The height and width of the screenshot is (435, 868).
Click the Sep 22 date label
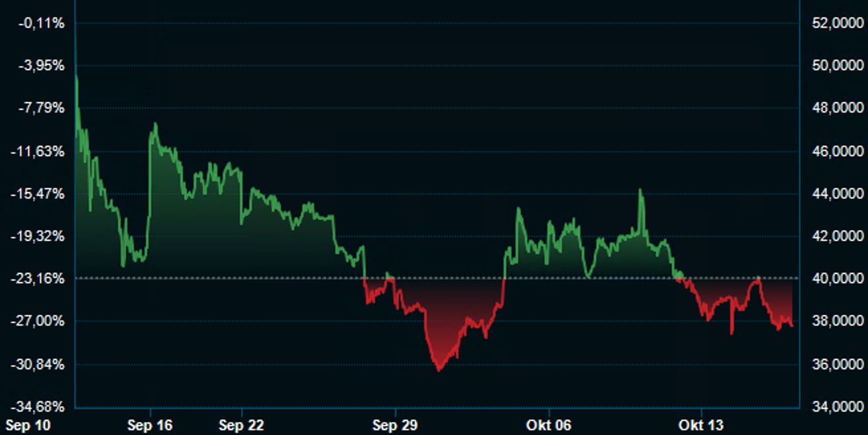coord(242,424)
